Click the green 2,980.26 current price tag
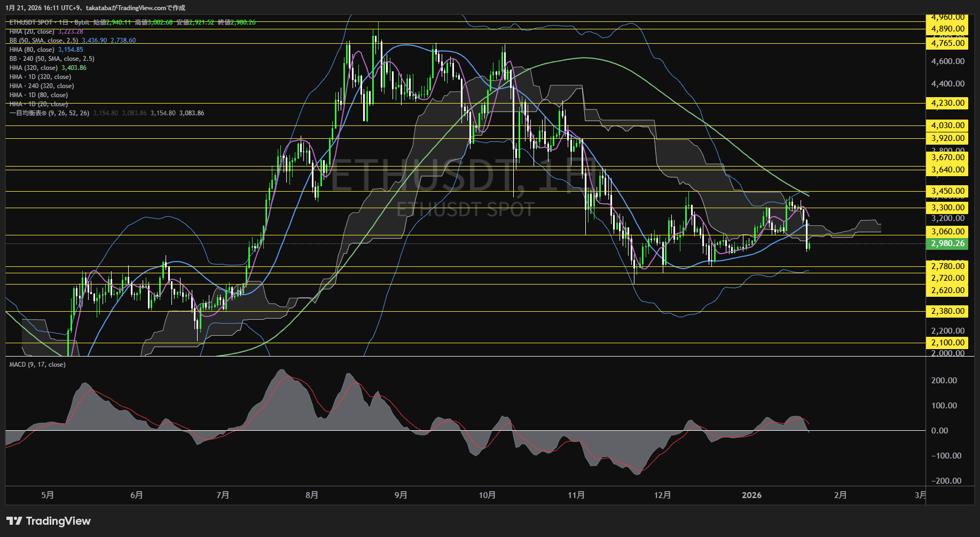 pyautogui.click(x=947, y=243)
